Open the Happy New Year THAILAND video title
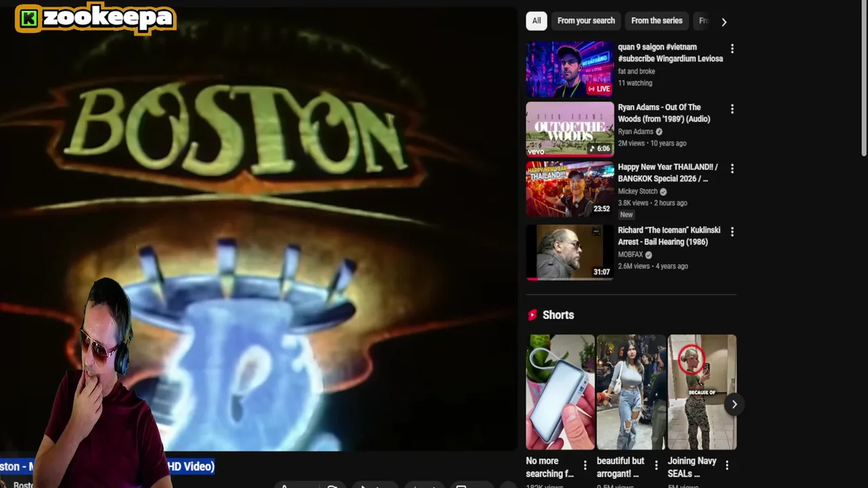This screenshot has width=868, height=488. (x=667, y=173)
